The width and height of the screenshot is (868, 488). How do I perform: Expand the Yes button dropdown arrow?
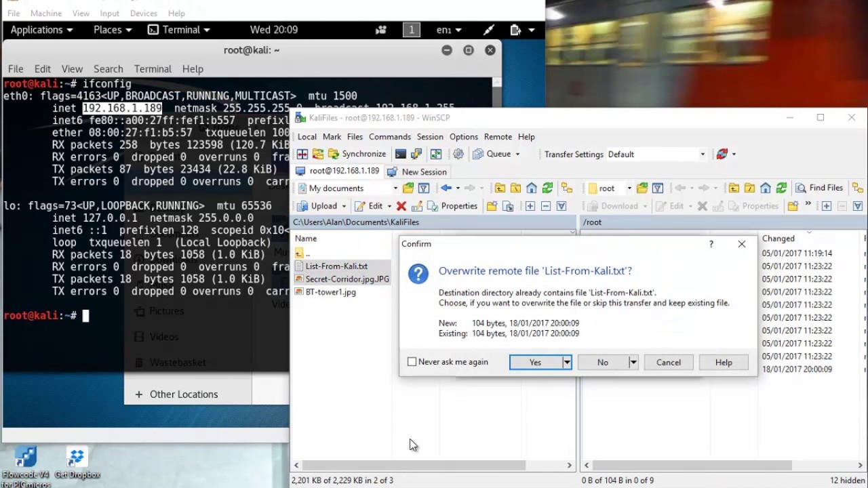coord(567,363)
